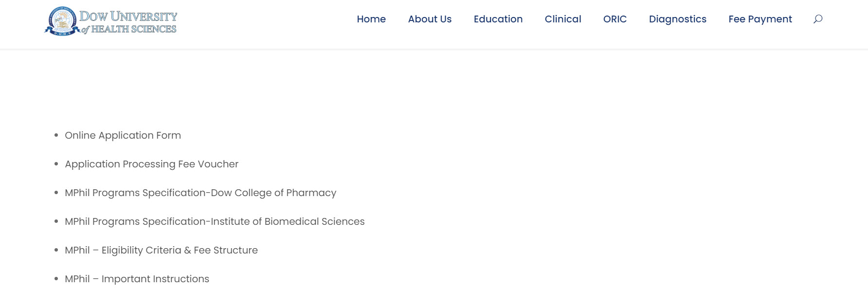868x308 pixels.
Task: Open the About Us menu
Action: click(430, 19)
